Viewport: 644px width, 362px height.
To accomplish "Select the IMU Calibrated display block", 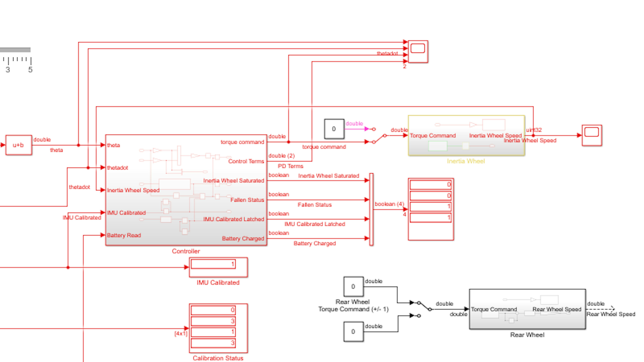I will pyautogui.click(x=219, y=267).
